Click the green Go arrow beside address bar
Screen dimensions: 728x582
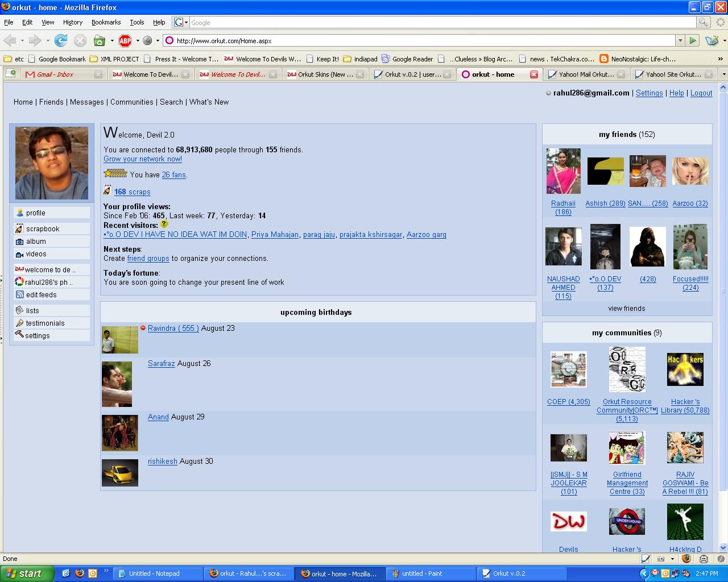point(693,40)
